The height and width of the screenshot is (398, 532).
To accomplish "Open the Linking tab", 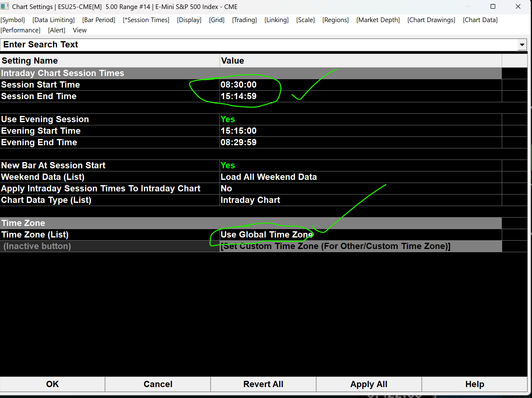I will pos(277,20).
